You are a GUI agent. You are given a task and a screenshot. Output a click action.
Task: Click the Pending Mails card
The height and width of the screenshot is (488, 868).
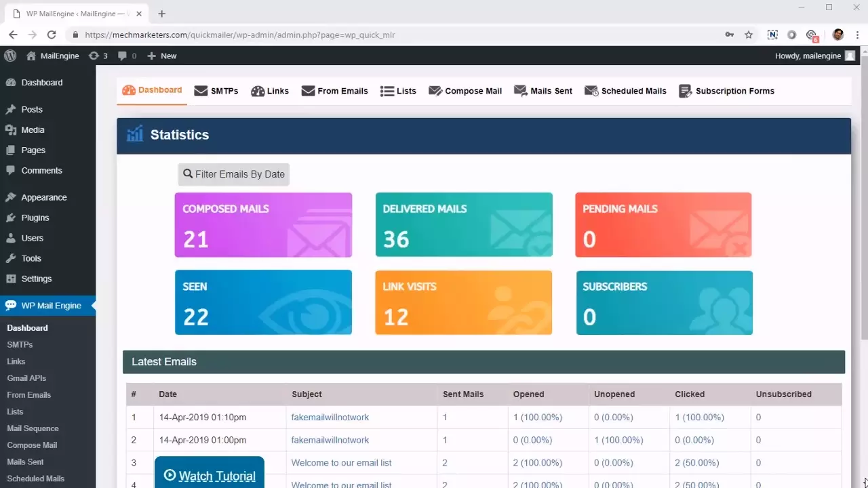click(x=663, y=225)
